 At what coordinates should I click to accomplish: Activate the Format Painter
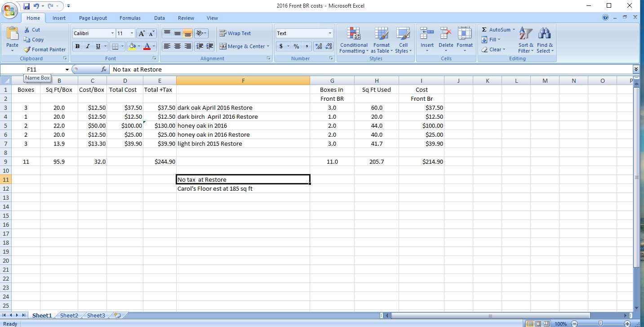pyautogui.click(x=45, y=49)
